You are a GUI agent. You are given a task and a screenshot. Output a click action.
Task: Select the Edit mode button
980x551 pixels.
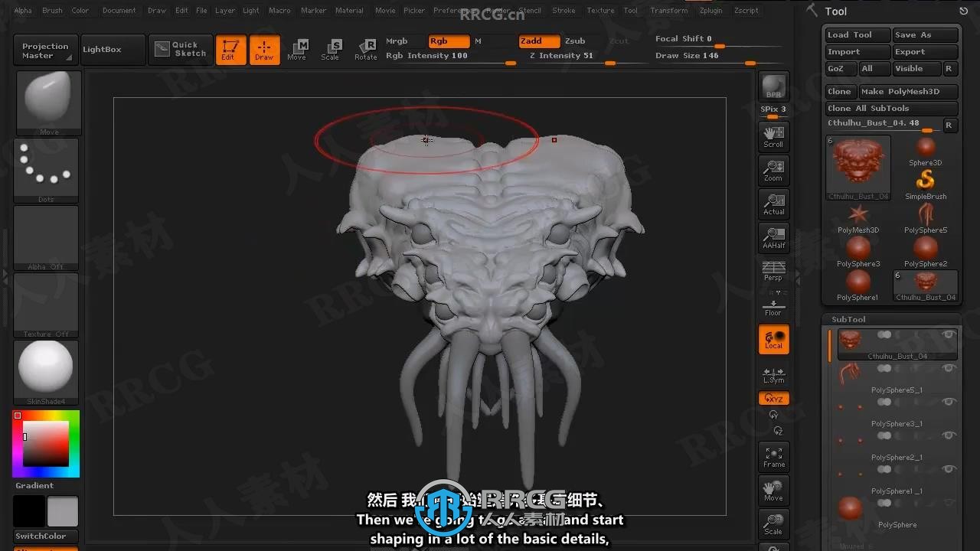point(230,50)
